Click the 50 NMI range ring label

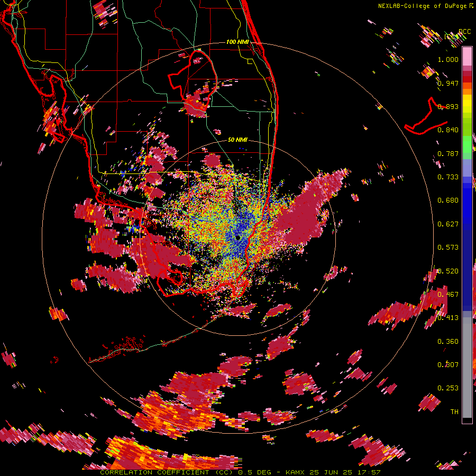click(237, 140)
